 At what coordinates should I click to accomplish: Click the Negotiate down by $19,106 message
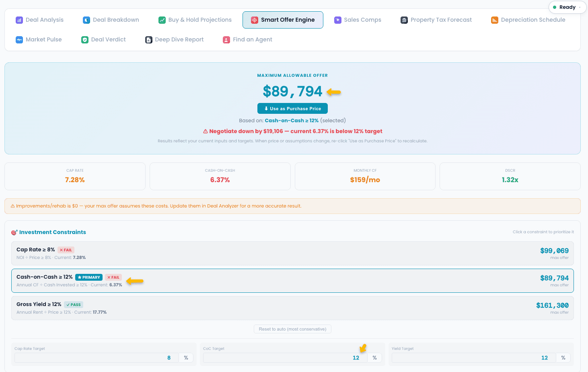click(x=292, y=131)
